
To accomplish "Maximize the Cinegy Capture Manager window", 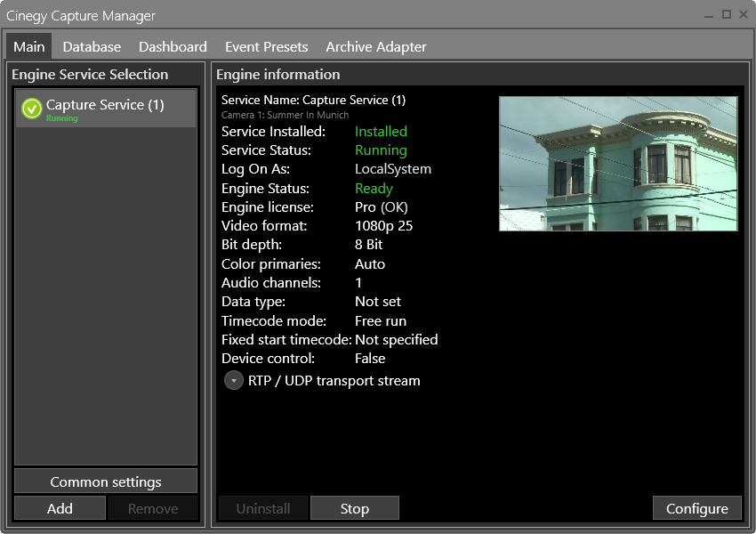I will 726,14.
